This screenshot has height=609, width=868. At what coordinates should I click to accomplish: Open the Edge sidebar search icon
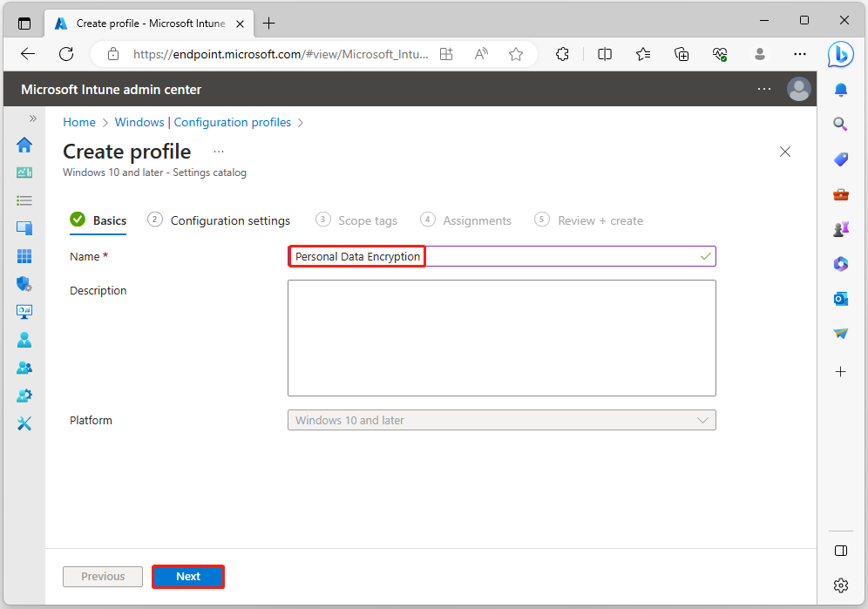[840, 124]
